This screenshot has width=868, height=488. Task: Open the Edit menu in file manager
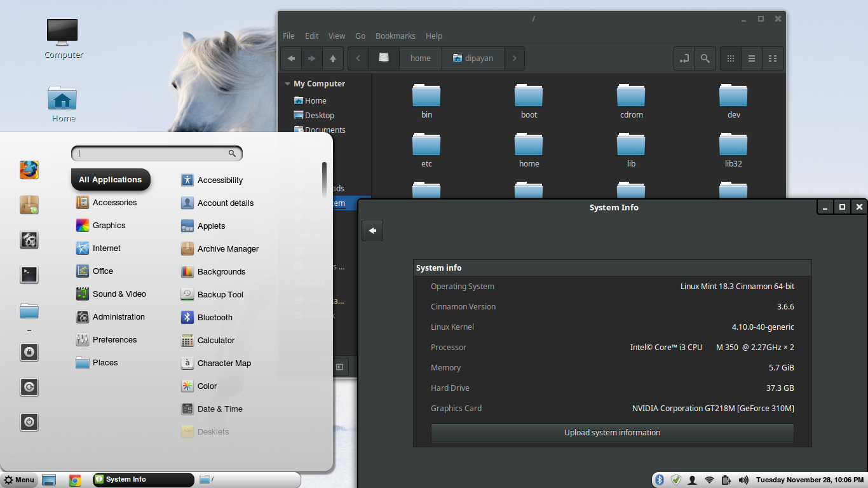pyautogui.click(x=311, y=36)
